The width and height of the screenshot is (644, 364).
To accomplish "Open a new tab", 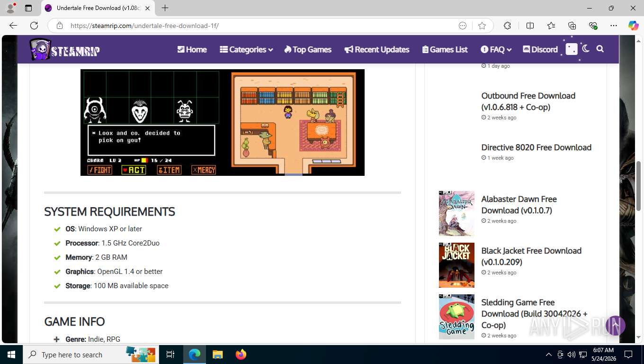I will pos(165,8).
